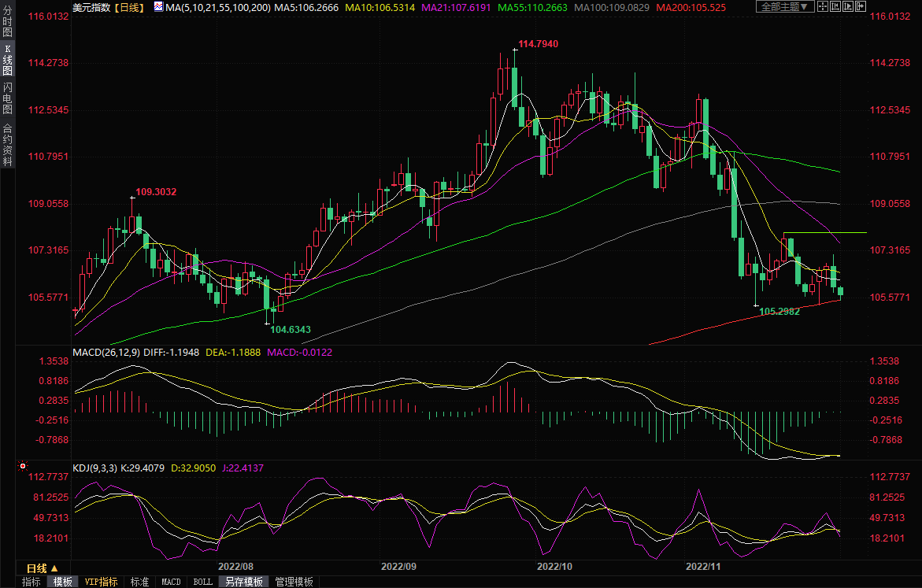Viewport: 922px width, 588px height.
Task: Select the 模板 bottom tab
Action: tap(62, 582)
